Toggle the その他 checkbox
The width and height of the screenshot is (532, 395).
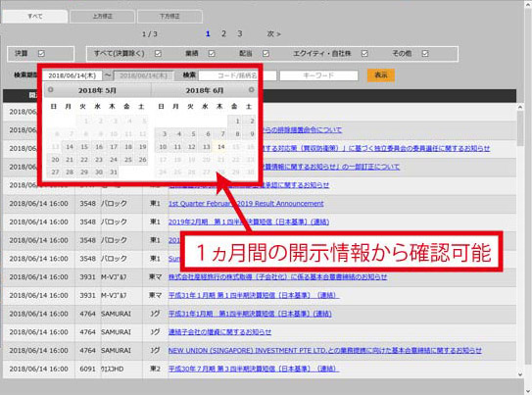point(425,54)
